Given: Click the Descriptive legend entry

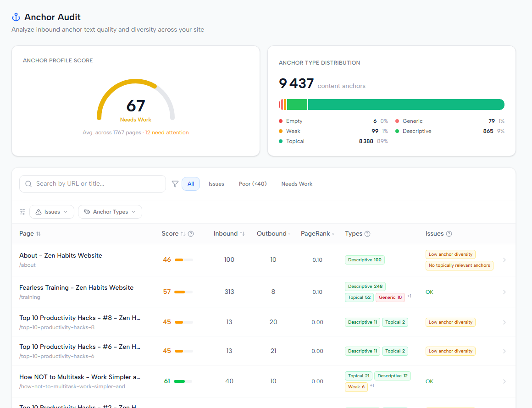Looking at the screenshot, I should [x=450, y=131].
